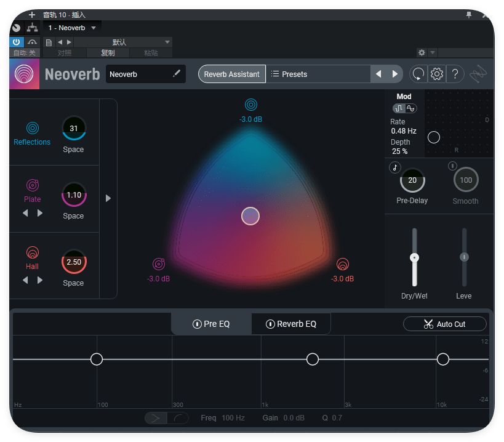Toggle Pre-Delay tempo sync note icon
Image resolution: width=504 pixels, height=442 pixels.
(395, 167)
